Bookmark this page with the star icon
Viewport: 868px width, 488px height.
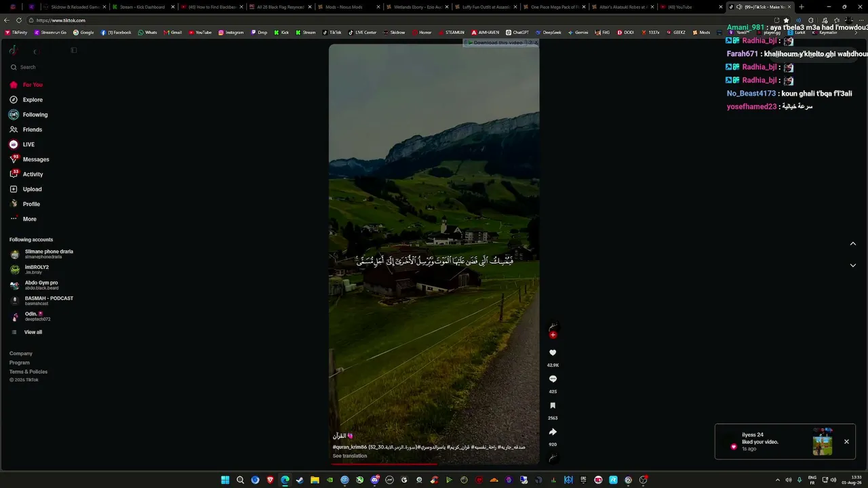786,20
